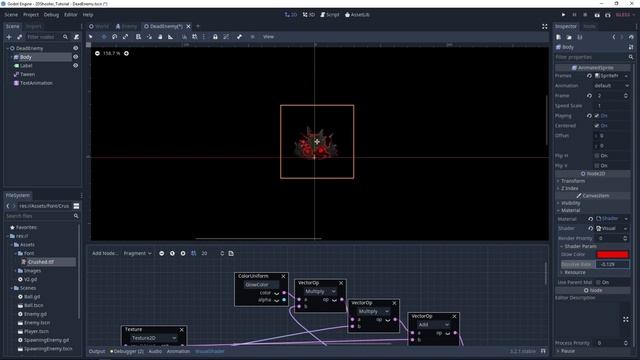This screenshot has height=360, width=640.
Task: Play the project
Action: click(563, 15)
